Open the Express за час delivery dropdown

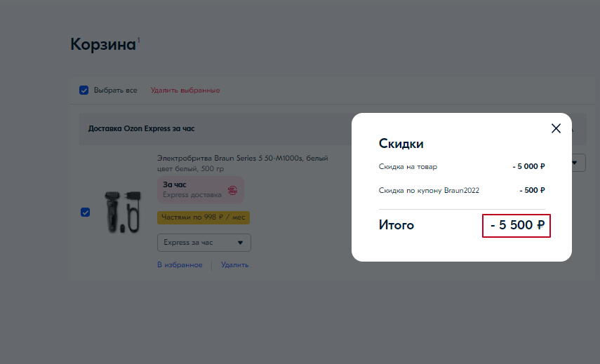pos(204,243)
